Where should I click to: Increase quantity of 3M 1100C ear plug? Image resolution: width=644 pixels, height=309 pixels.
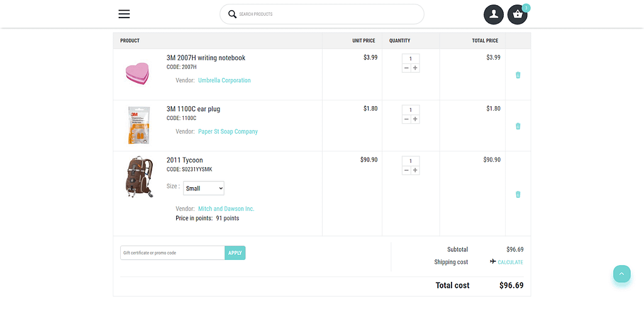(x=415, y=119)
